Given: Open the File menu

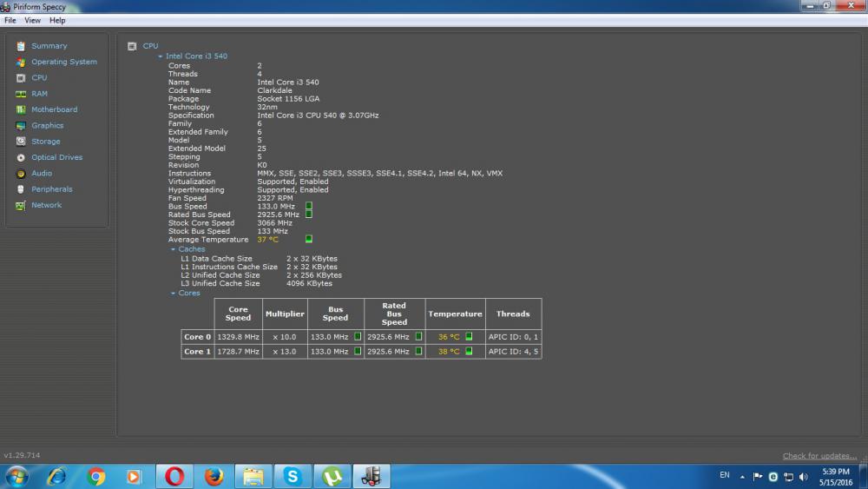Looking at the screenshot, I should (x=10, y=20).
